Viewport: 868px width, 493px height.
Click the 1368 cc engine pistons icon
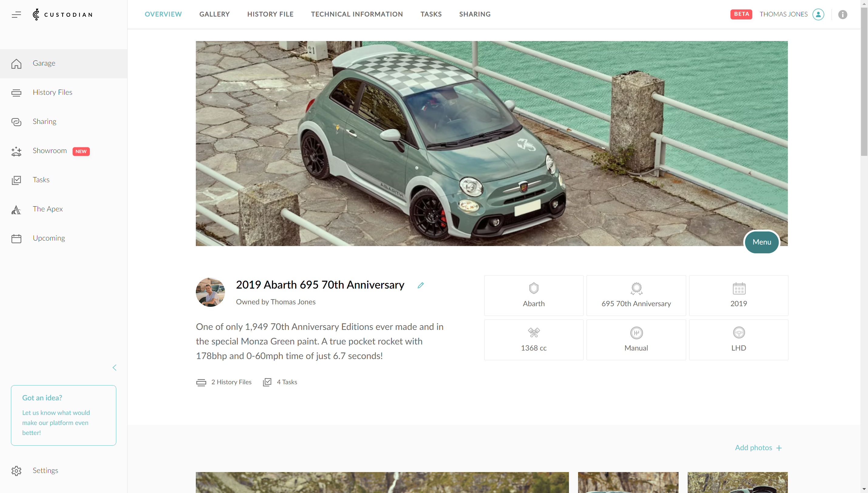[533, 333]
